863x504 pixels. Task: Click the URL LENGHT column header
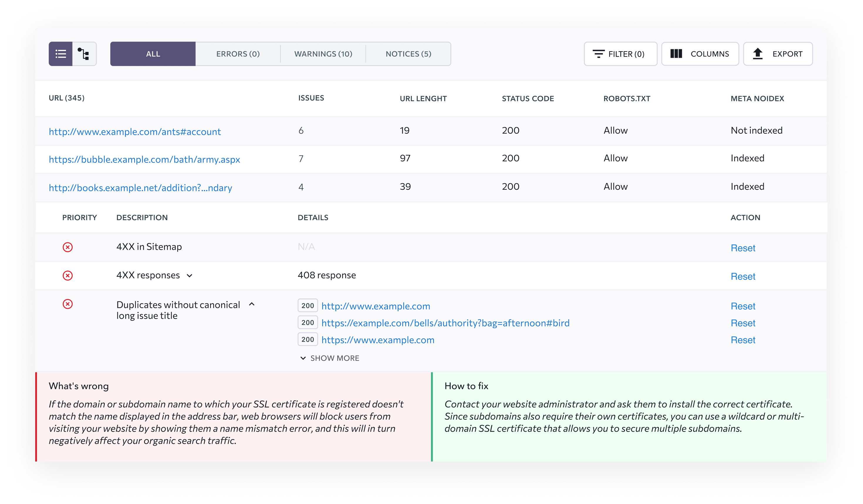coord(423,99)
